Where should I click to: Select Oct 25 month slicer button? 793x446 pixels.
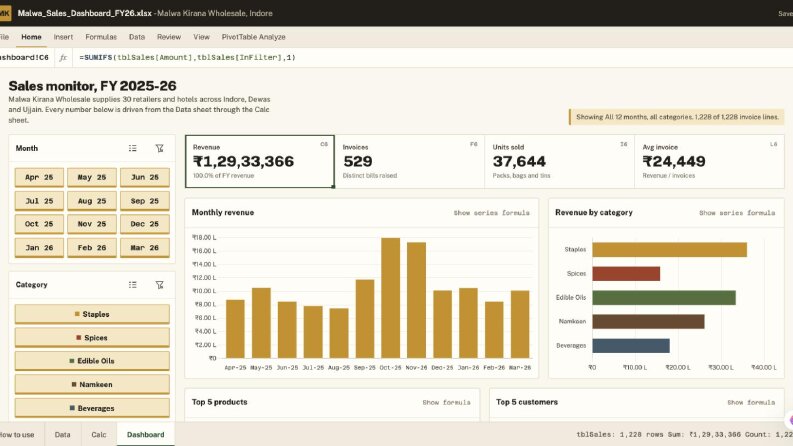39,224
